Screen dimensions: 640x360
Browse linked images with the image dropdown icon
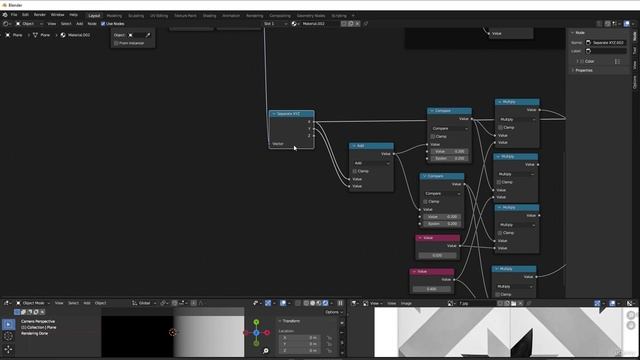pos(451,303)
